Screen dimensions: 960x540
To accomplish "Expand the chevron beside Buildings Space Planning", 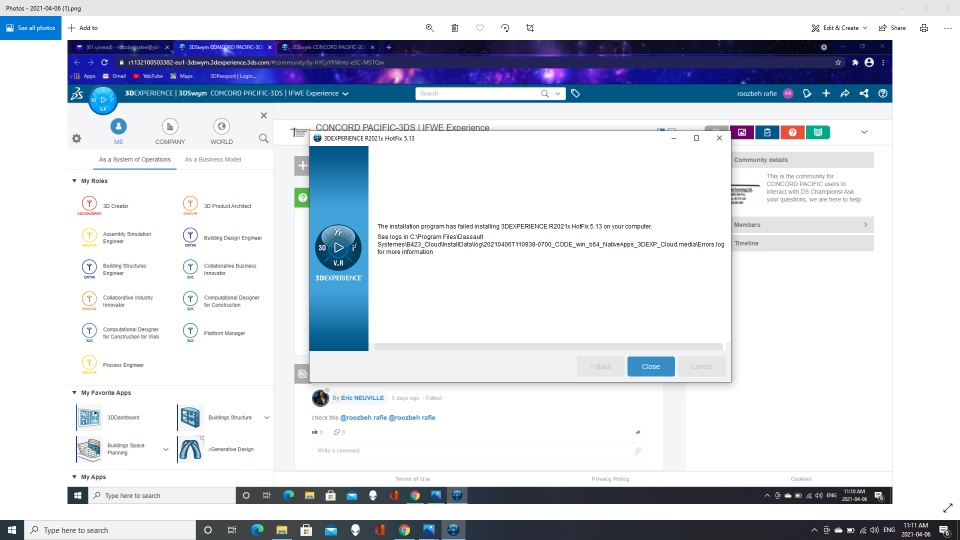I will [x=165, y=449].
